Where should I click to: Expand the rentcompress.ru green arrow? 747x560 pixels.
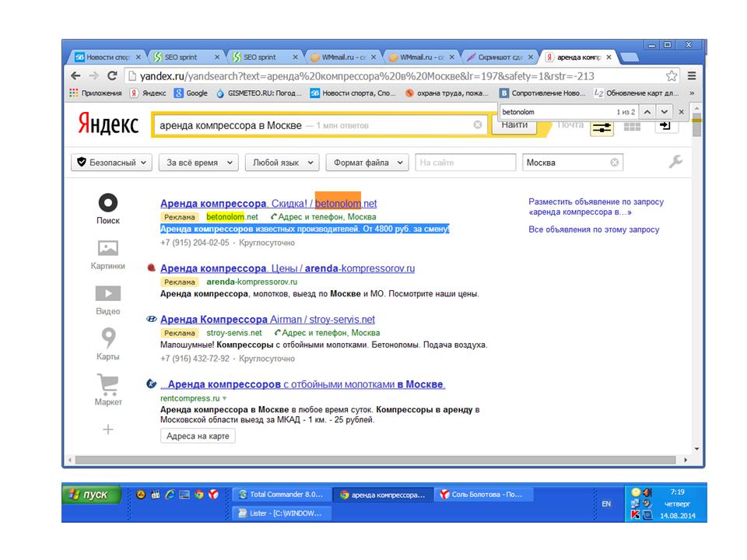[x=224, y=398]
